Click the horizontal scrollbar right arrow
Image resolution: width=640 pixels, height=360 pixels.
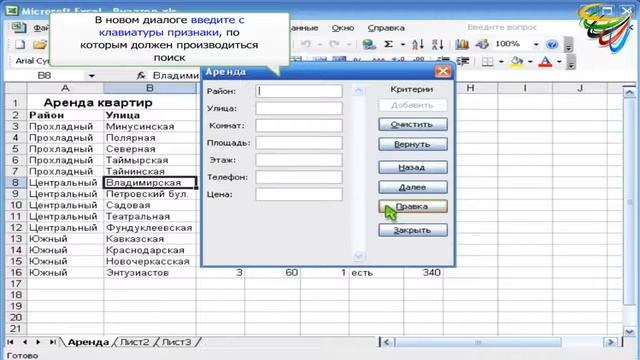click(611, 342)
